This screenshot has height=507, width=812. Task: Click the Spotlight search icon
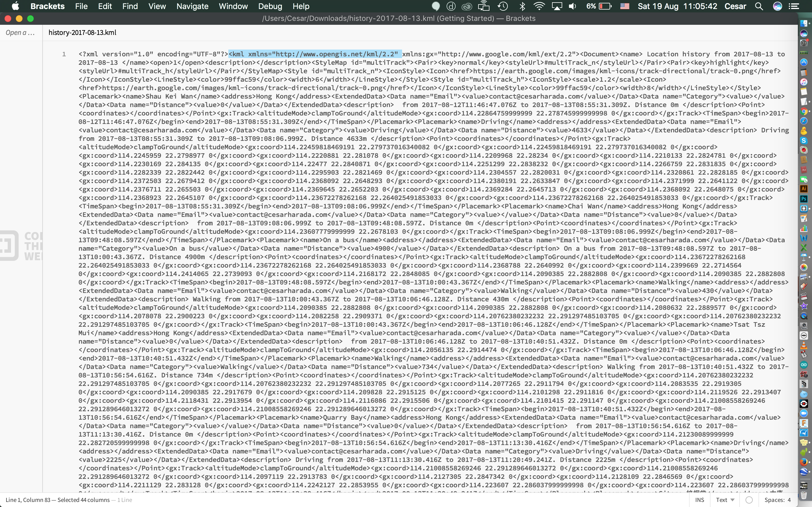759,6
